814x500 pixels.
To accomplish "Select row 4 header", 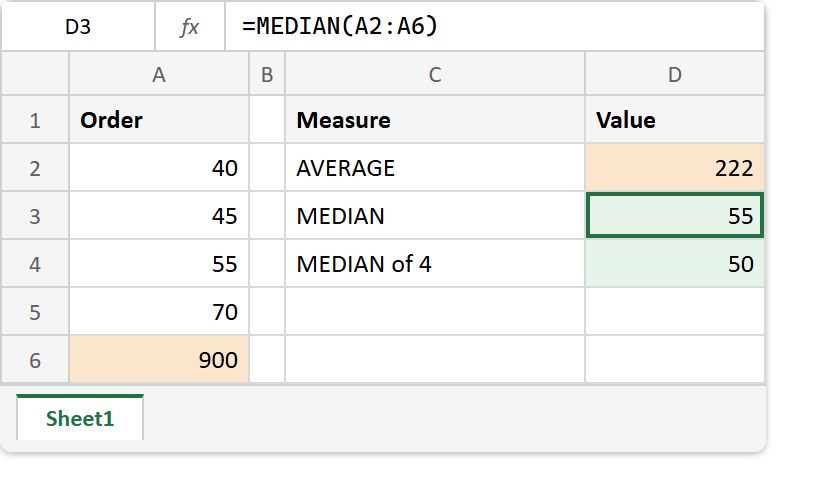I will coord(35,264).
